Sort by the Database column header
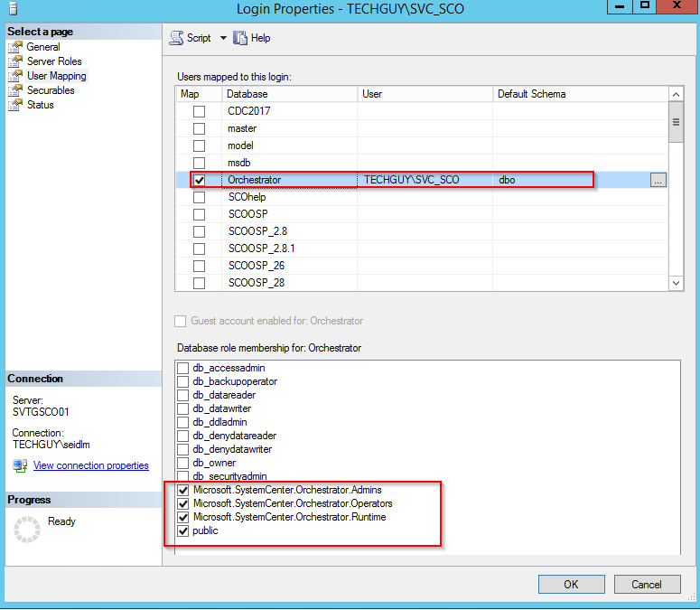 click(x=290, y=94)
